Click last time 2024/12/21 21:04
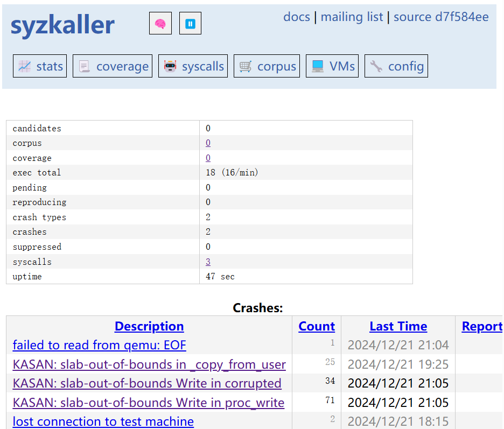Screen dimensions: 504x429 398,345
